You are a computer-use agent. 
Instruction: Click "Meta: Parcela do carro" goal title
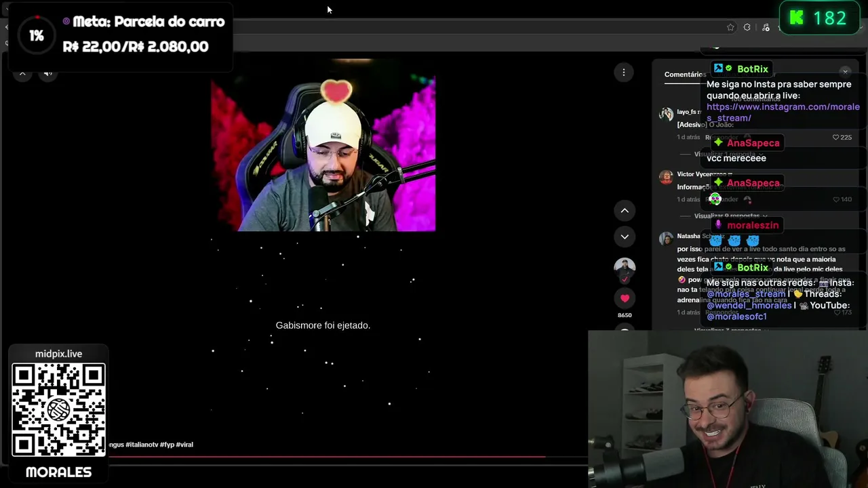click(149, 22)
